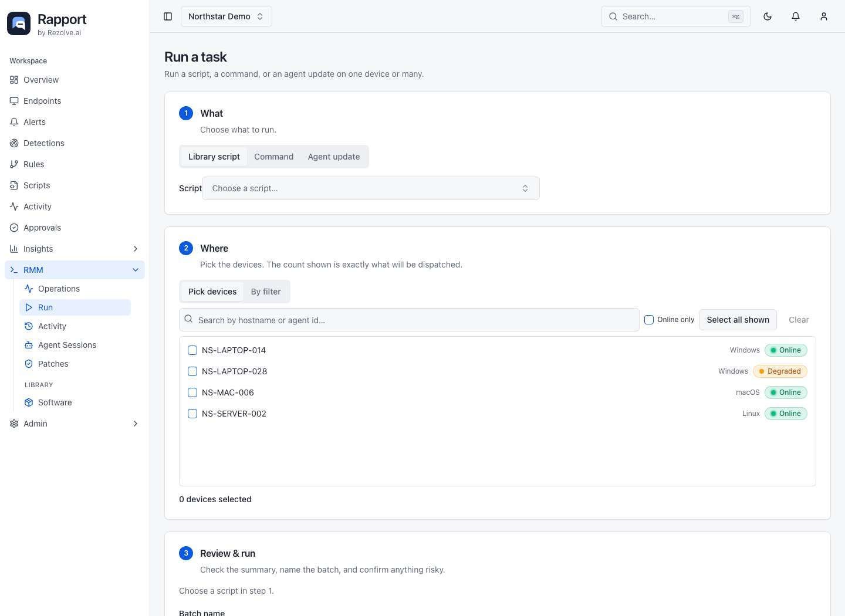Open Overview from the sidebar

75,80
